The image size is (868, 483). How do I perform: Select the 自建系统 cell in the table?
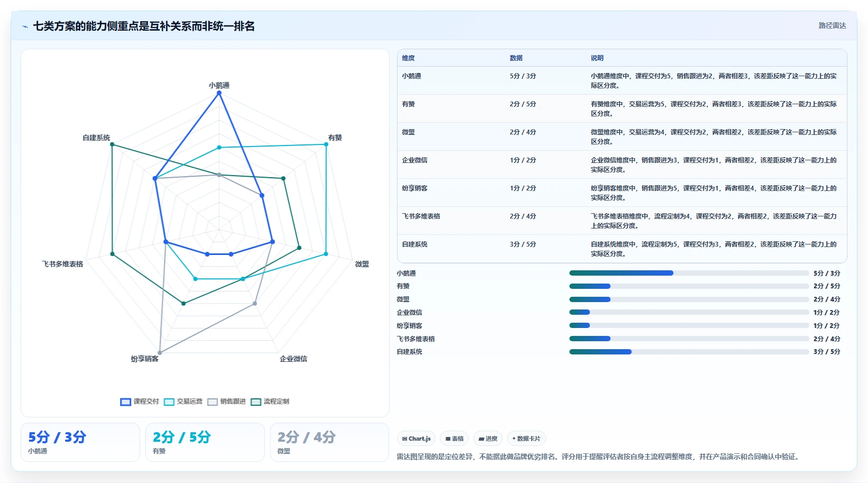pos(414,244)
